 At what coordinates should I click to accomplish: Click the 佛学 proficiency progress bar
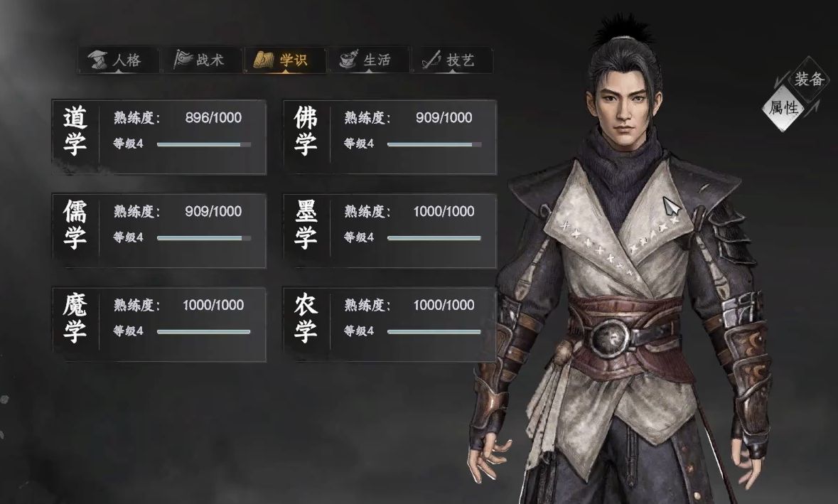434,144
